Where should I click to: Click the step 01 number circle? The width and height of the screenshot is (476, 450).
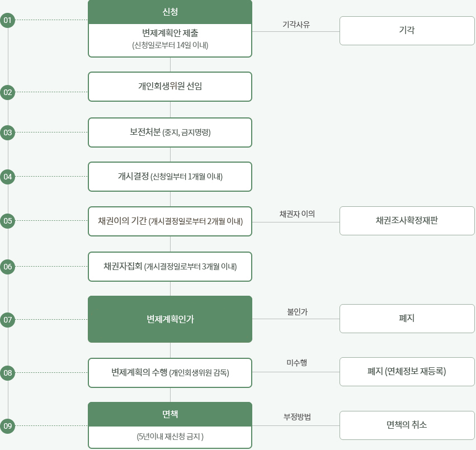click(8, 21)
